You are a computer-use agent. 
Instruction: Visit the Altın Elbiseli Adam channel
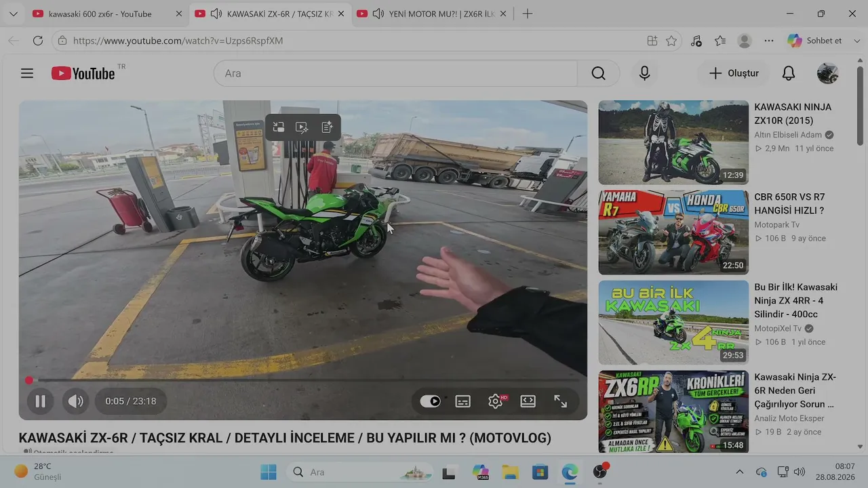(x=788, y=135)
